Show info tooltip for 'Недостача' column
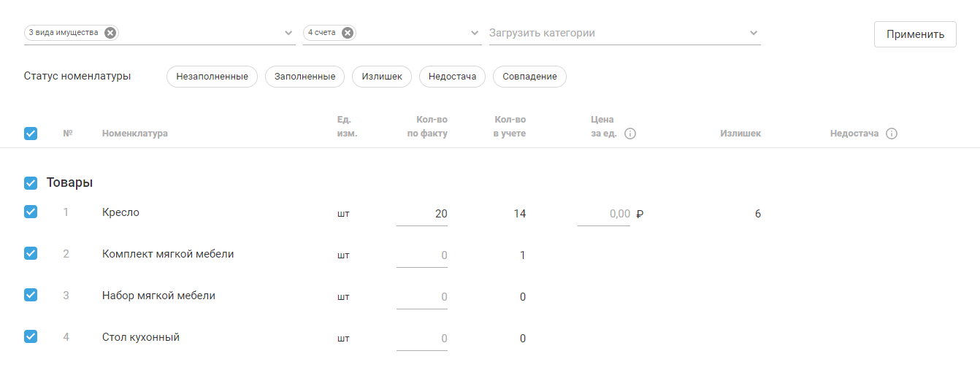The width and height of the screenshot is (980, 378). 891,134
